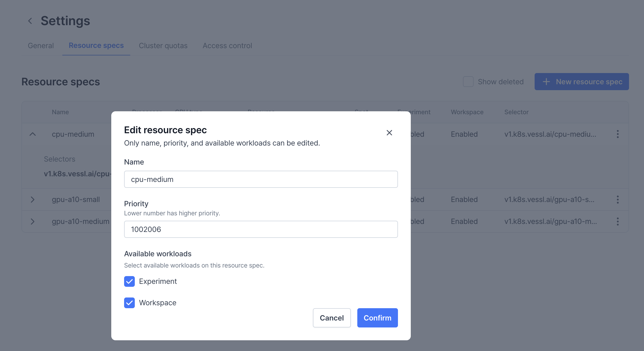Uncheck the Experiment workload checkbox
This screenshot has width=644, height=351.
tap(129, 281)
